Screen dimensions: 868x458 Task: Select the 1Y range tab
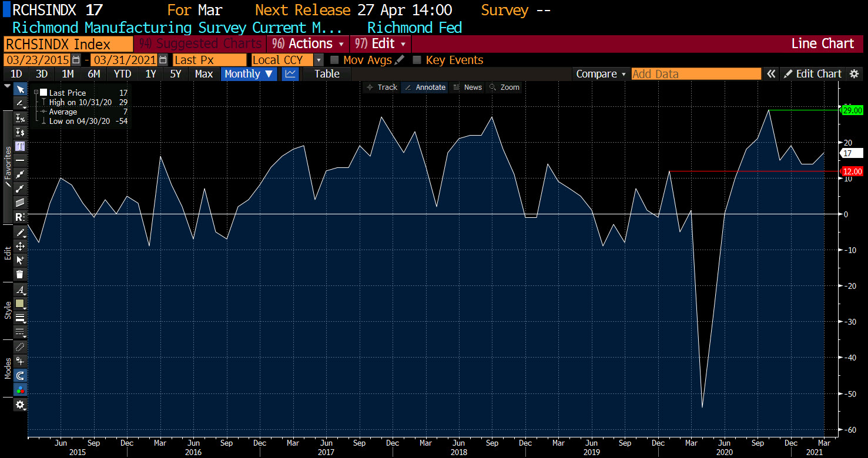pos(150,74)
